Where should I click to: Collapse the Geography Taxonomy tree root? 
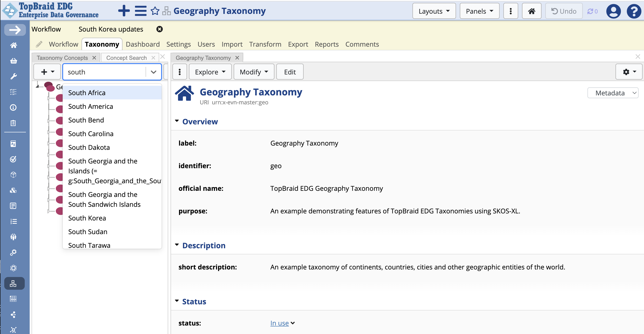coord(37,86)
